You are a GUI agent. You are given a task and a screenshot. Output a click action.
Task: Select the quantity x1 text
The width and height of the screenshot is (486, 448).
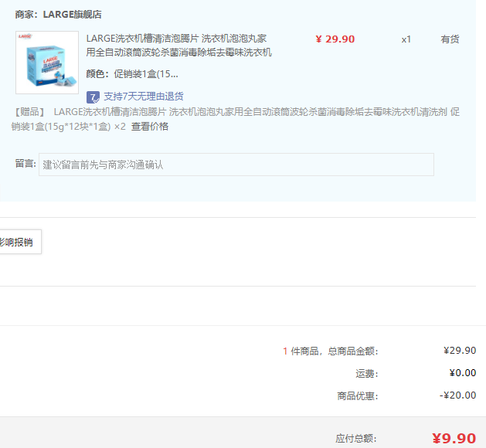(x=406, y=39)
